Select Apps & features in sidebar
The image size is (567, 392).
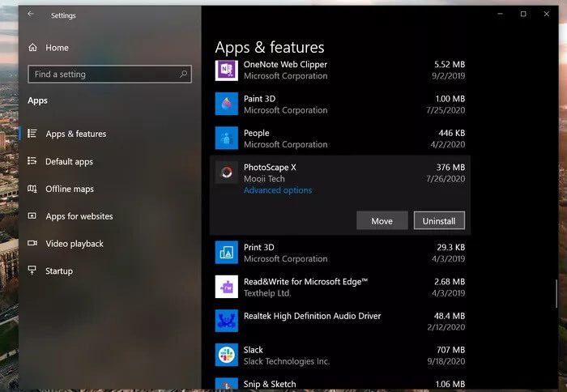tap(76, 134)
